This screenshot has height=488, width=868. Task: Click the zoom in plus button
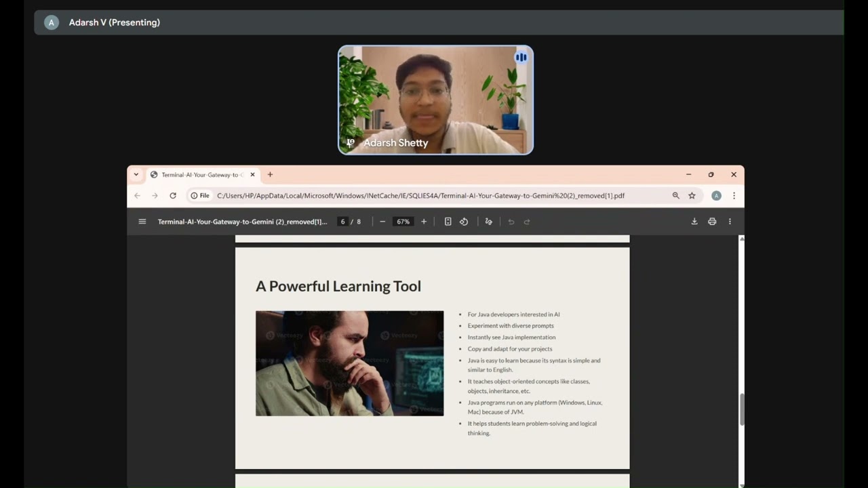(424, 222)
